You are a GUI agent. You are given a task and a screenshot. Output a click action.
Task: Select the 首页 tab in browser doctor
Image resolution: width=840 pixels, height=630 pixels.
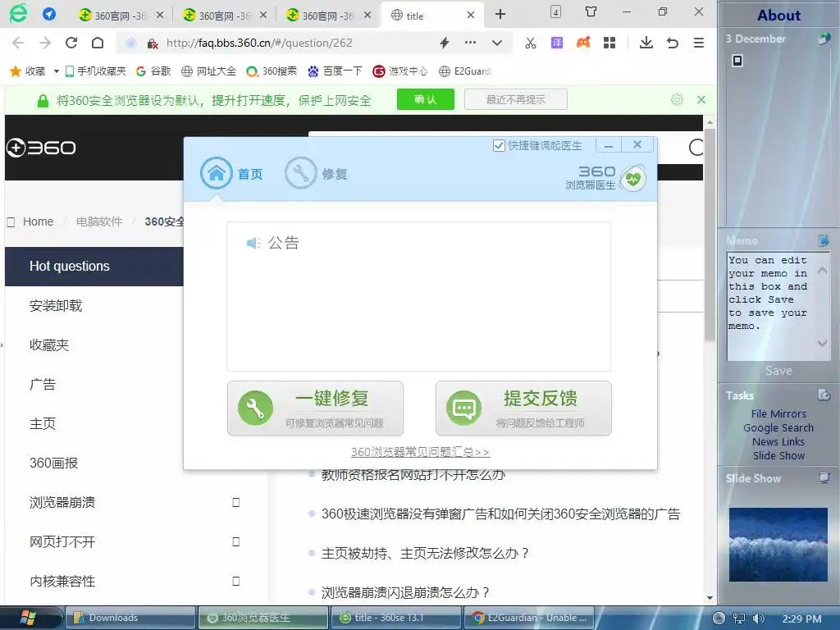click(x=231, y=174)
